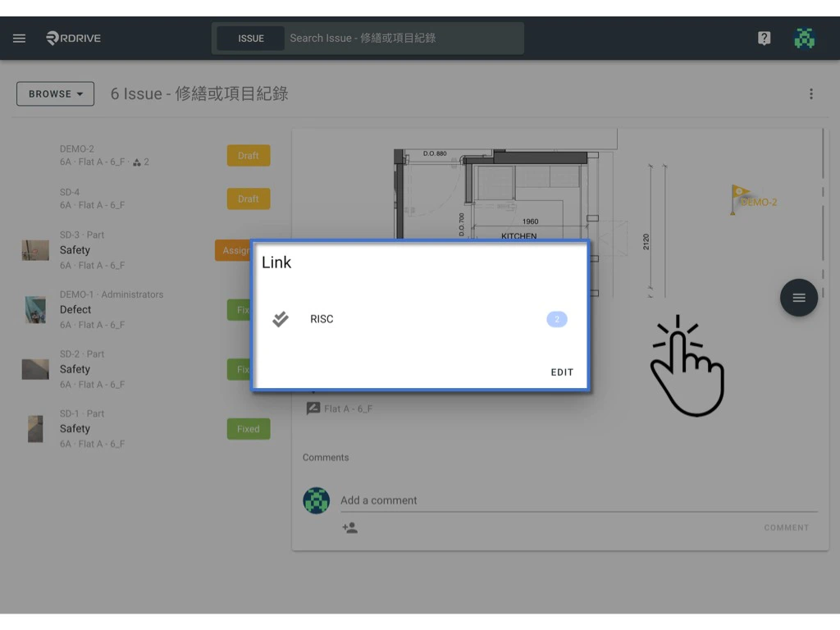This screenshot has height=630, width=840.
Task: Click the RISC double-checkmark icon in Link dialog
Action: point(280,318)
